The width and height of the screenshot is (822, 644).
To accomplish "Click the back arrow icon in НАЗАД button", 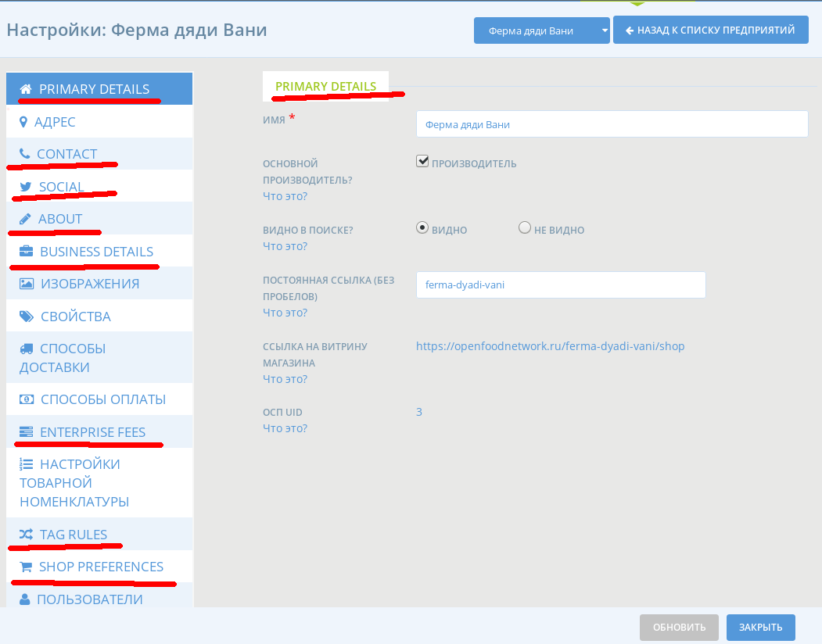I will [x=630, y=30].
